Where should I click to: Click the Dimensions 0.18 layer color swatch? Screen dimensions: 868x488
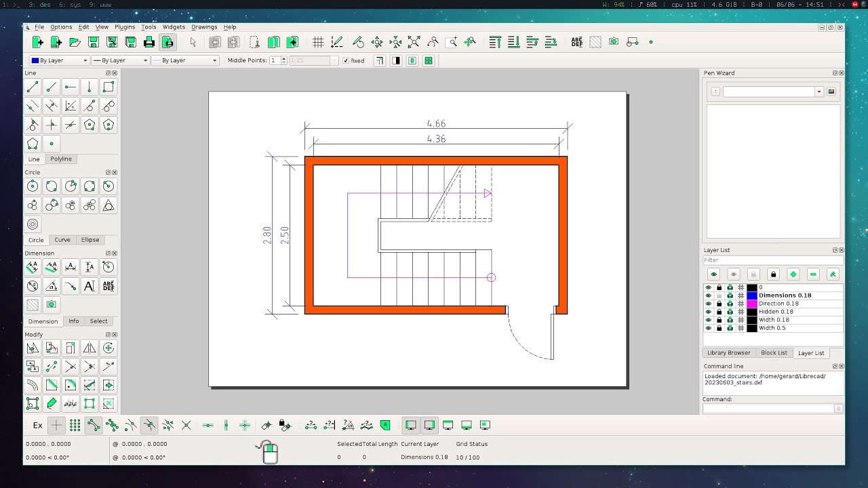click(752, 296)
